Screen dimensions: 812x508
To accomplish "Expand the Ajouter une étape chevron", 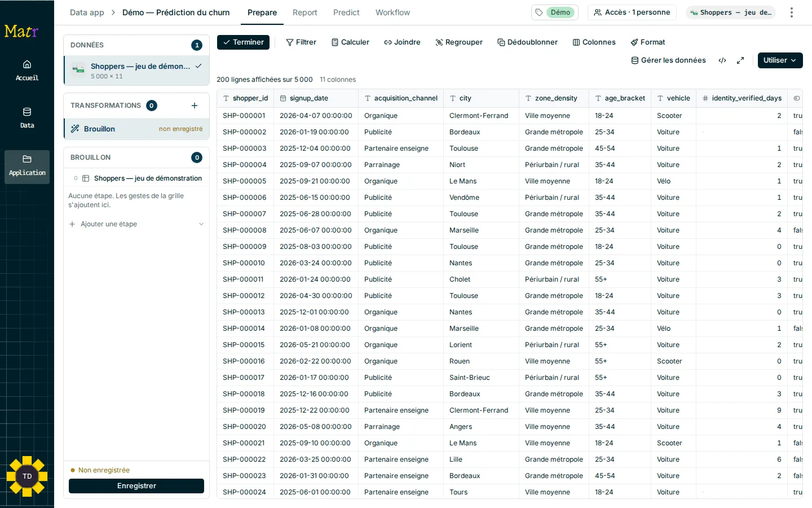I will pyautogui.click(x=201, y=224).
